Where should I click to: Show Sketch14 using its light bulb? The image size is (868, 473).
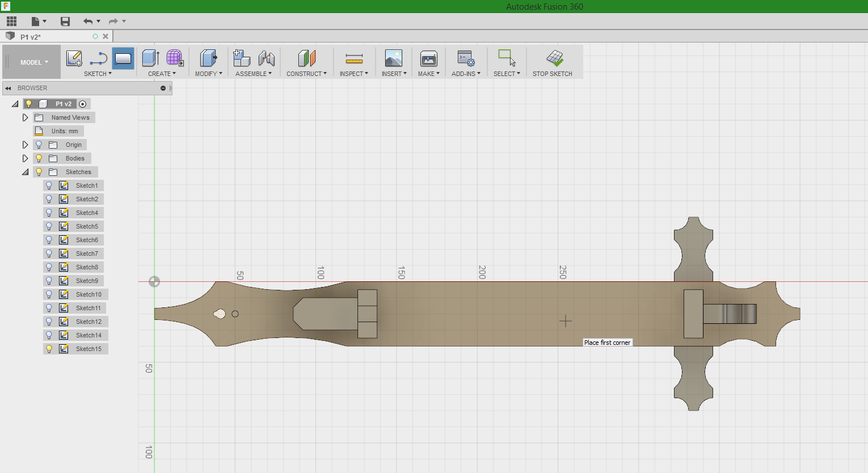pos(49,335)
